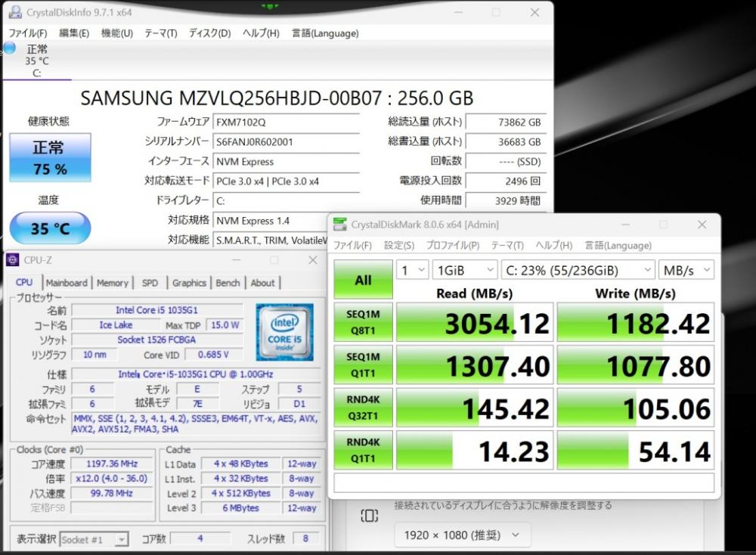Open テーマ(T) menu in CrystalDiskMark
Image resolution: width=756 pixels, height=555 pixels.
507,246
